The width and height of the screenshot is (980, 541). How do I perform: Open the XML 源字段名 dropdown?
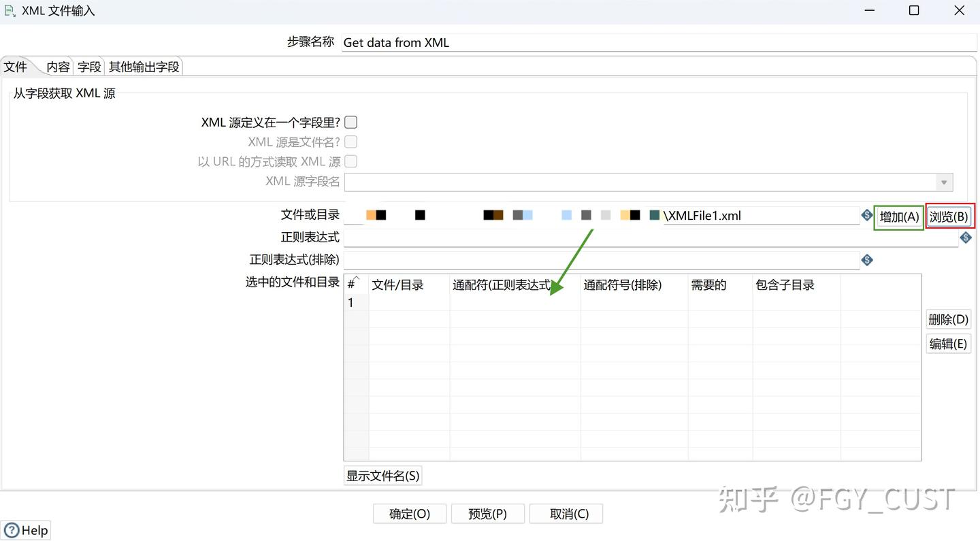[x=944, y=182]
